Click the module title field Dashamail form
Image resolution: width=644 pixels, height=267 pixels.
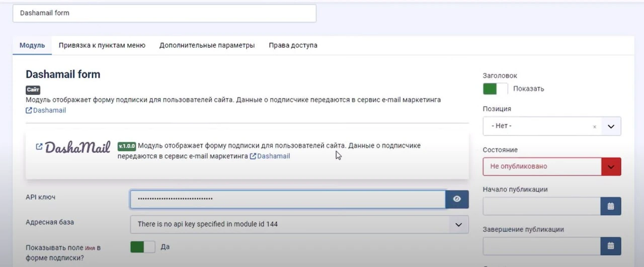tap(165, 13)
